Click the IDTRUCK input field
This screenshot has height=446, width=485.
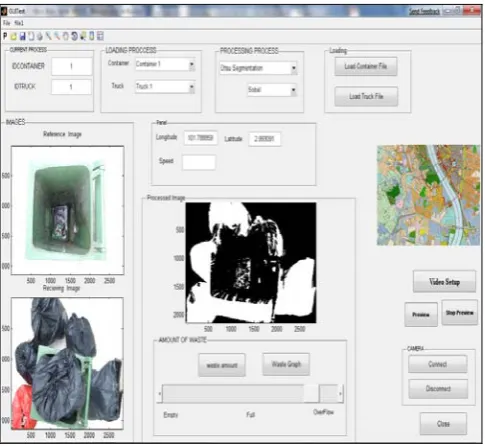point(71,87)
